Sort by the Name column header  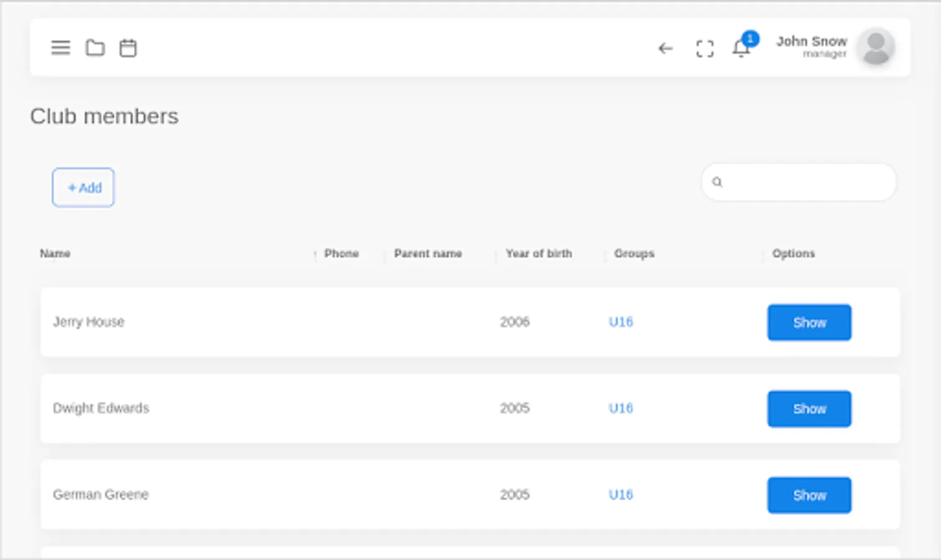(55, 253)
